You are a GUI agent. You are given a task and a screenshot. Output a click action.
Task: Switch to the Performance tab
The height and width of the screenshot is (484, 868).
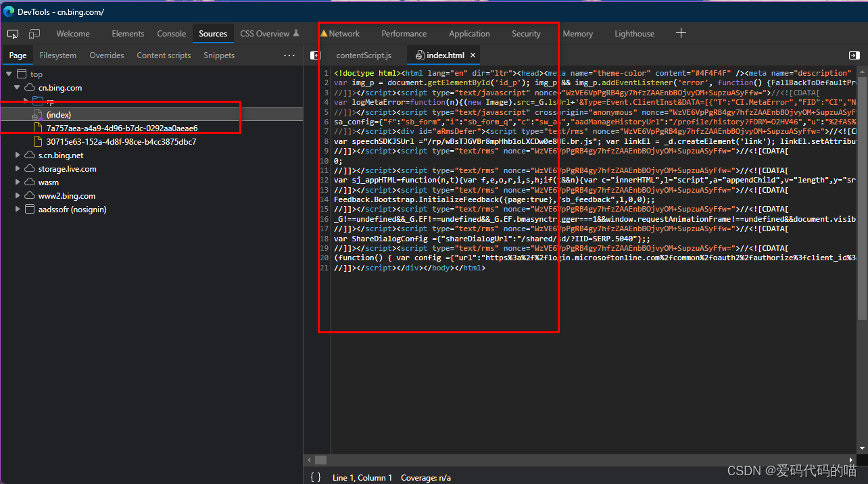pyautogui.click(x=404, y=34)
